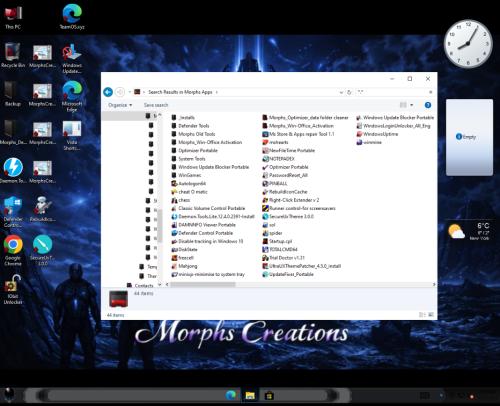
Task: Open File Explorer from the taskbar
Action: pyautogui.click(x=250, y=396)
